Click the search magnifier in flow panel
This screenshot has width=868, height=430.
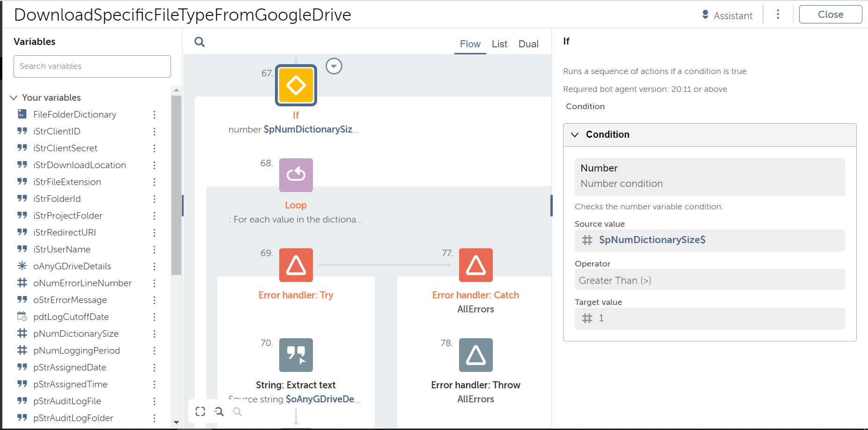click(x=200, y=42)
